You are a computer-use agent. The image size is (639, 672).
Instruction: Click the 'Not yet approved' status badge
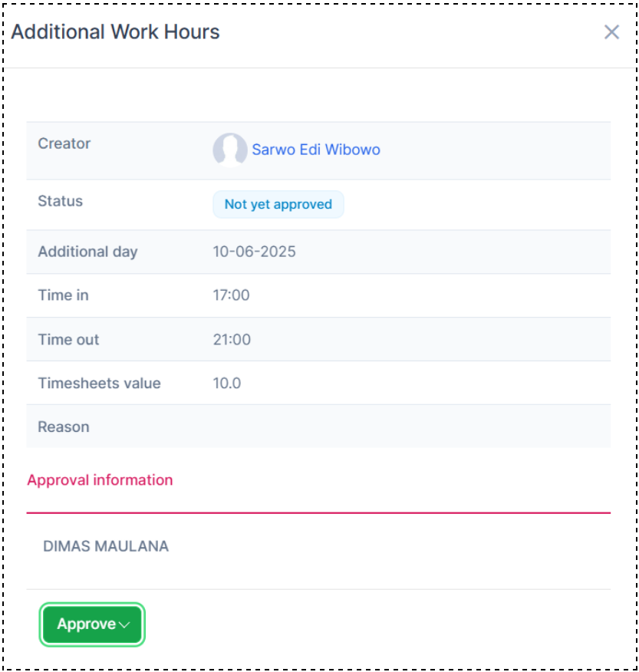point(278,205)
